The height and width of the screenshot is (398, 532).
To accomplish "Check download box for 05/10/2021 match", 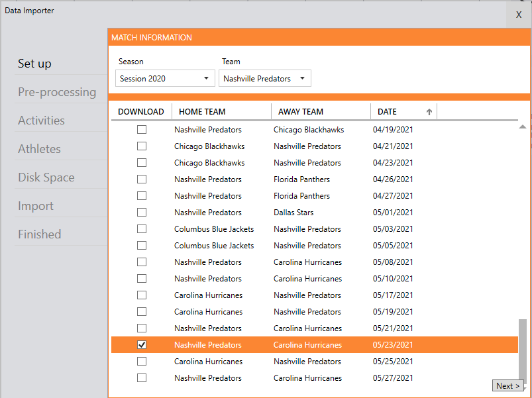I will coord(142,278).
